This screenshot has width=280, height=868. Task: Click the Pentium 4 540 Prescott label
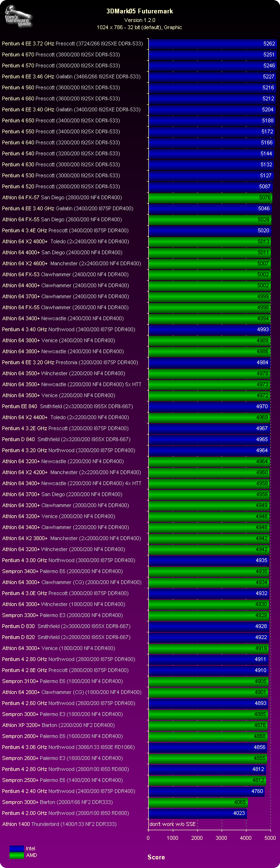[61, 153]
